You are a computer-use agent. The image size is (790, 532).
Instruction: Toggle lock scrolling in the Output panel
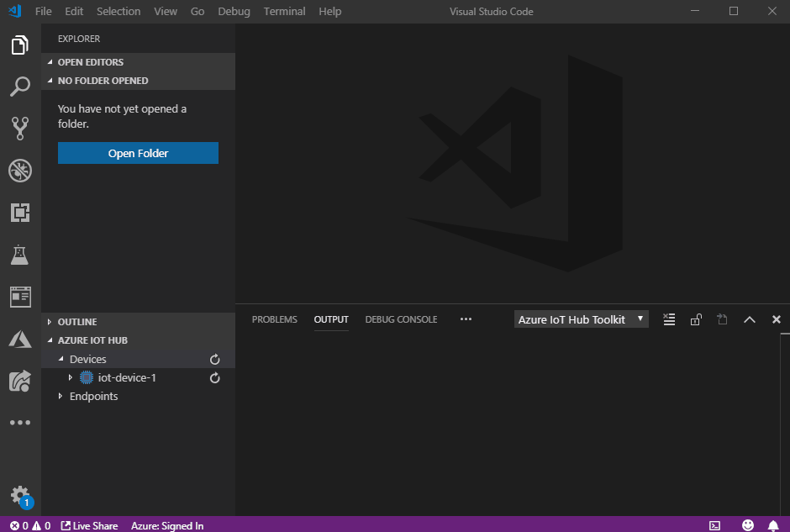coord(695,319)
